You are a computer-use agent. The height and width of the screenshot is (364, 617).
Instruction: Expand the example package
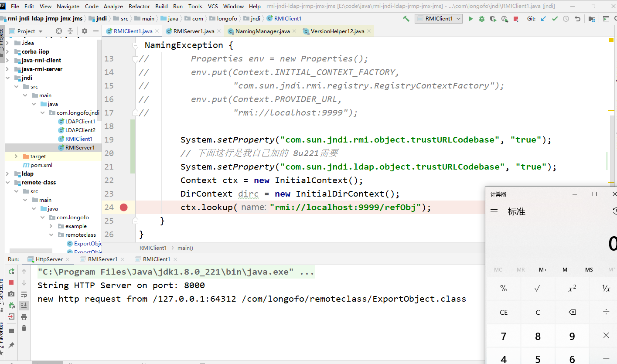point(51,226)
